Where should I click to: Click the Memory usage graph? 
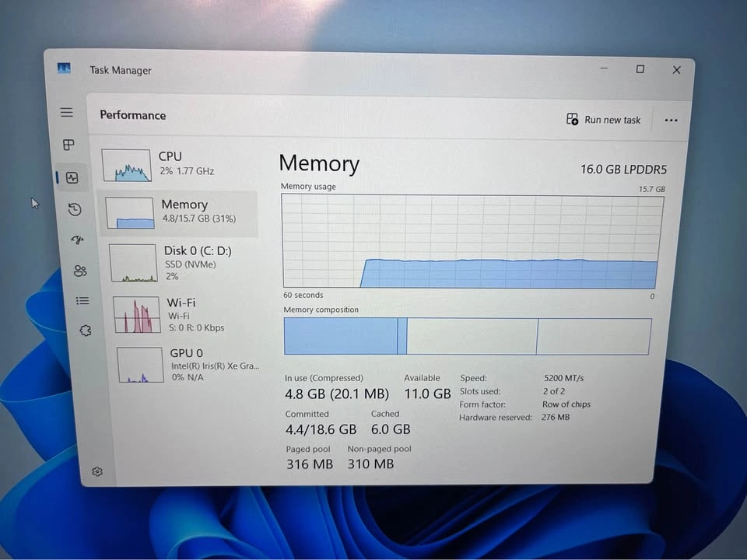pyautogui.click(x=472, y=241)
